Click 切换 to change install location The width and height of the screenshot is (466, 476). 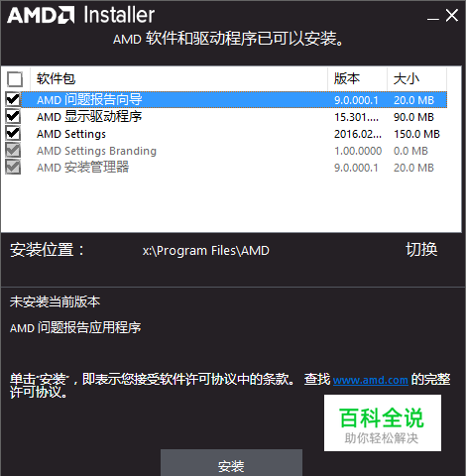click(x=421, y=249)
